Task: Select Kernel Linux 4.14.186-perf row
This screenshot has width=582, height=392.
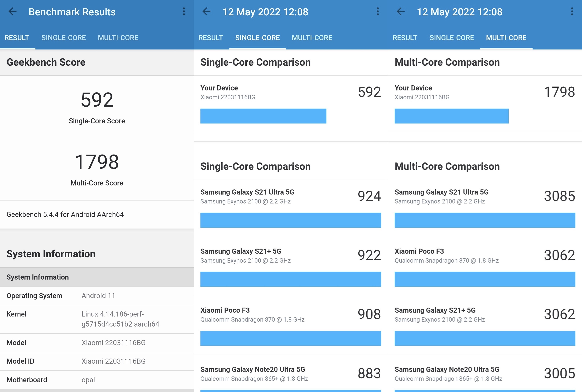Action: (97, 319)
